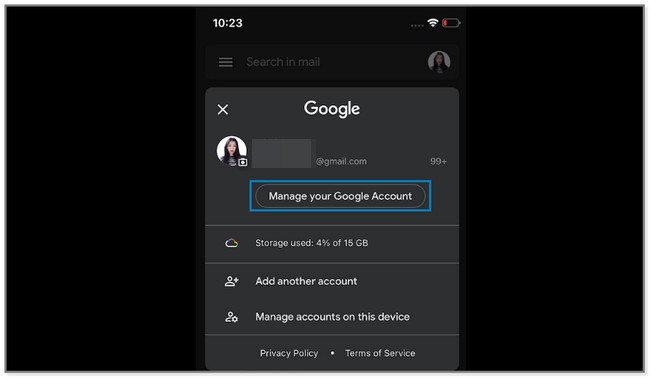Screen dimensions: 650x378
Task: Tap the Wi-Fi status icon
Action: pos(433,22)
